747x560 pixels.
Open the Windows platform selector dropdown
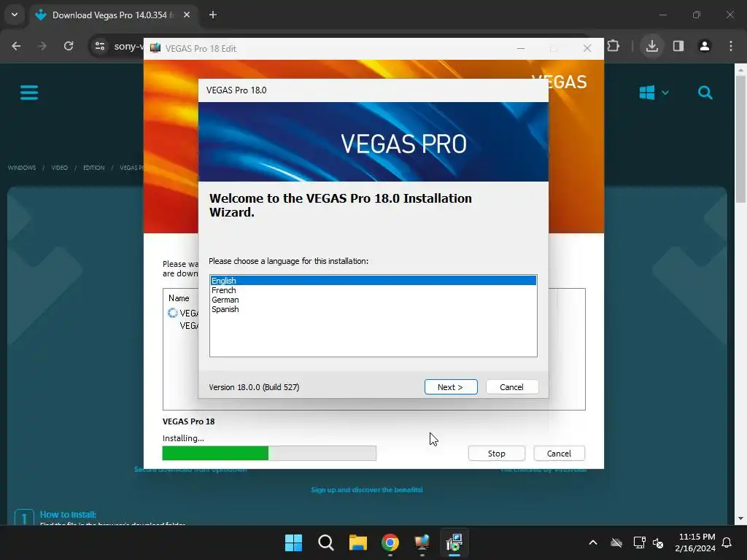point(654,93)
